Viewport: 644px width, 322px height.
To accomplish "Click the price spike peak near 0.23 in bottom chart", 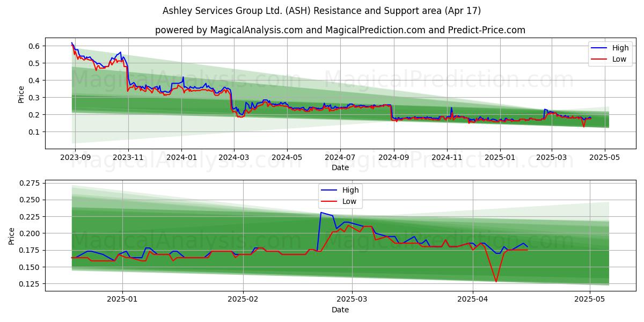I will (321, 213).
